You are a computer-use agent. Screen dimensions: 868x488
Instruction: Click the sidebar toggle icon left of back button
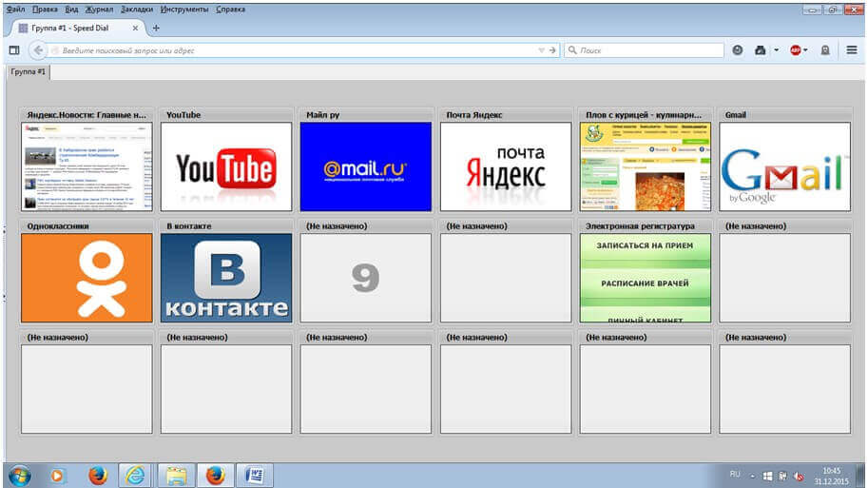click(x=14, y=49)
